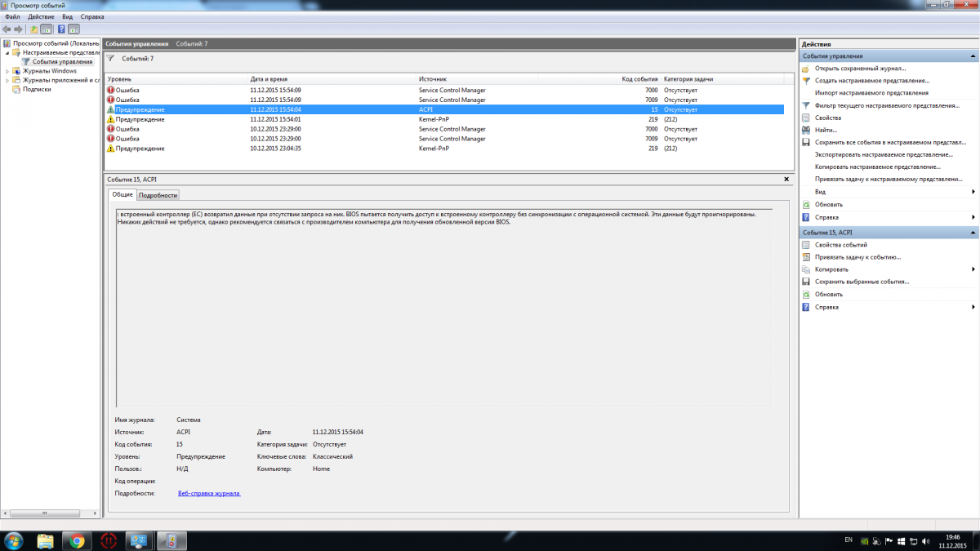
Task: Click filter current custom view funnel icon
Action: point(806,105)
